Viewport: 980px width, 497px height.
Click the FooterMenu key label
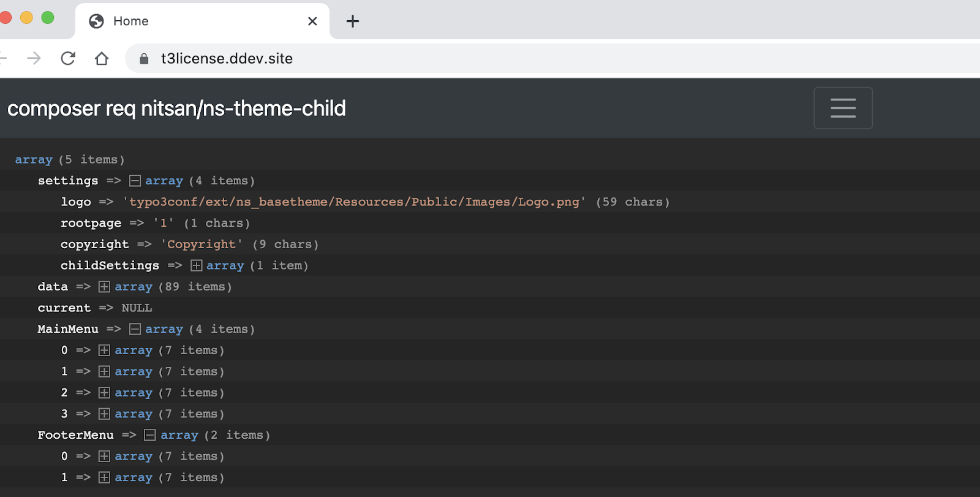(x=75, y=435)
